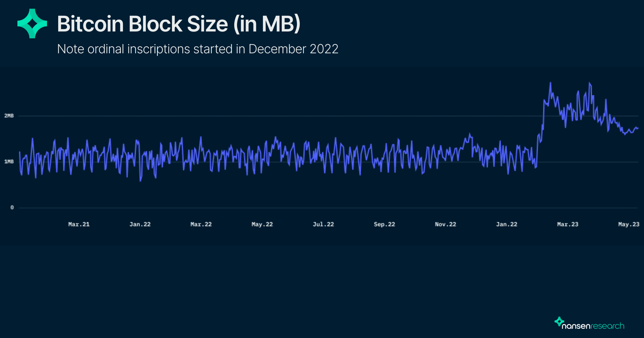
Task: Click the Nov.22 x-axis label
Action: tap(446, 224)
